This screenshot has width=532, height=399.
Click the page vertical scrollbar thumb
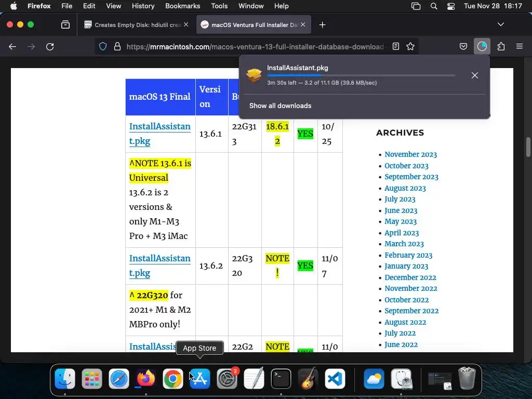[x=528, y=147]
